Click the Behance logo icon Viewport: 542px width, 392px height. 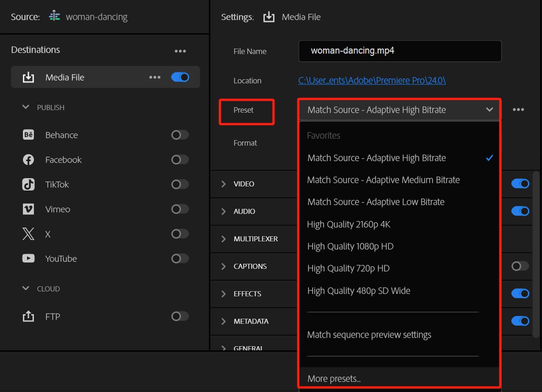tap(28, 135)
